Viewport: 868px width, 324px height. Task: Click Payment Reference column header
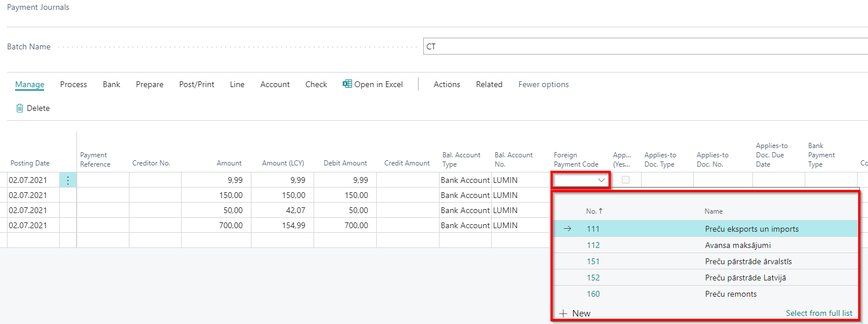[x=95, y=160]
